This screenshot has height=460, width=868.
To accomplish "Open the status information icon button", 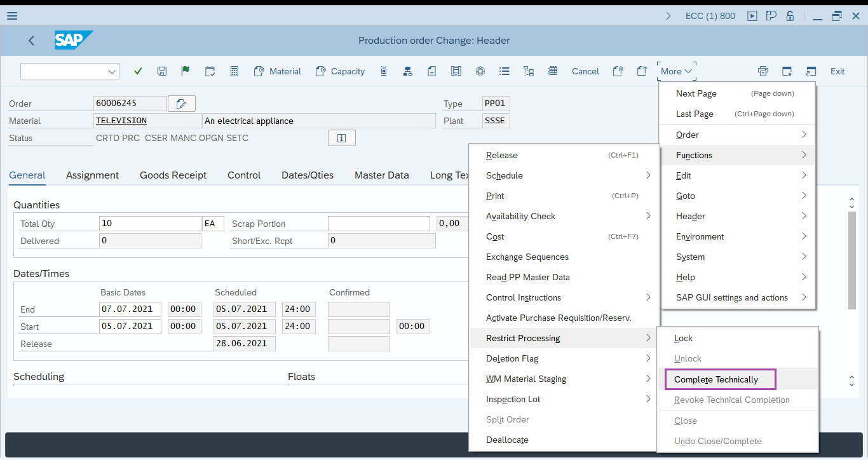I will [341, 138].
